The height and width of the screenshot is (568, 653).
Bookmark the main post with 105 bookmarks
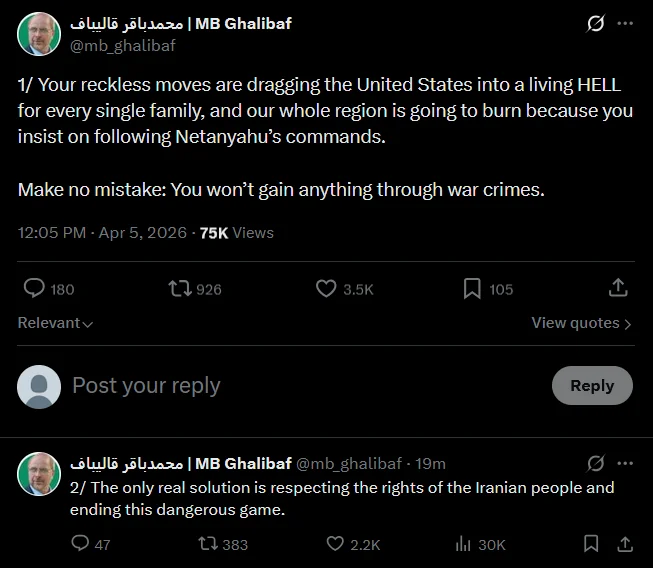[472, 289]
